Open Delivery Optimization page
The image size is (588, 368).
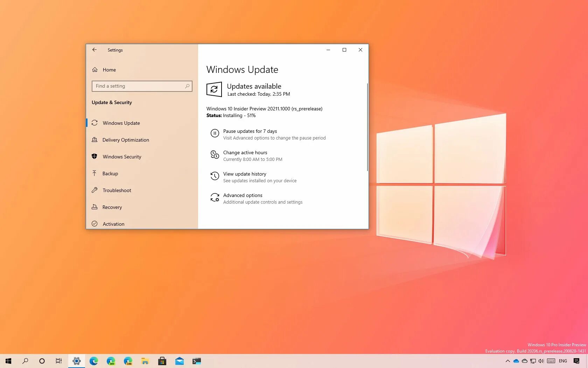pos(142,140)
